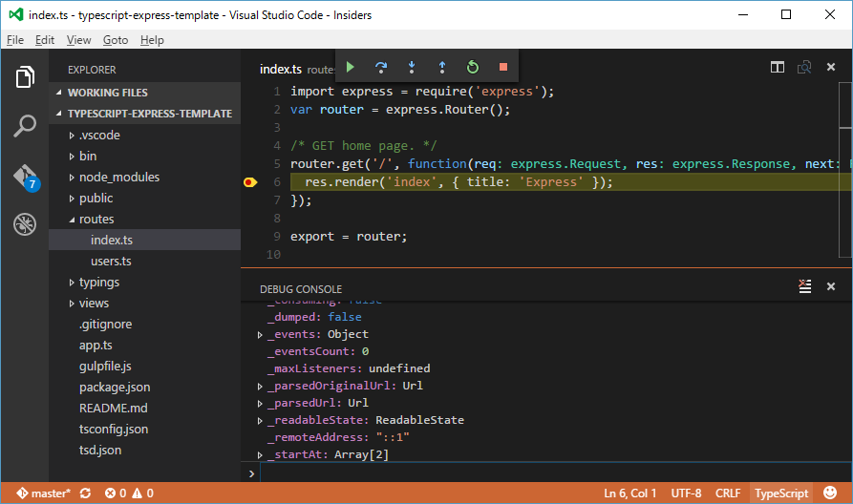Split the editor

[778, 67]
